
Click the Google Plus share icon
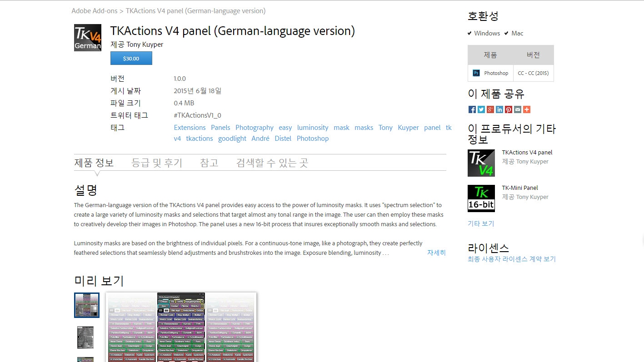point(490,109)
